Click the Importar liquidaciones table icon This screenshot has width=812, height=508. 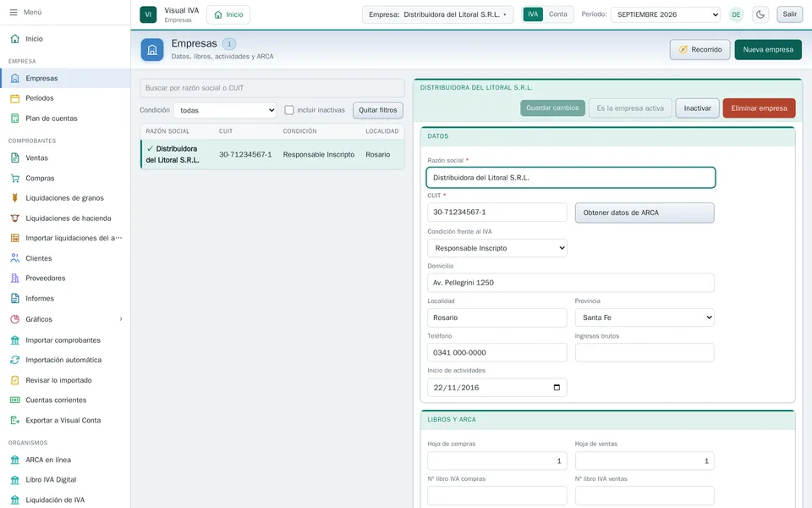(15, 238)
